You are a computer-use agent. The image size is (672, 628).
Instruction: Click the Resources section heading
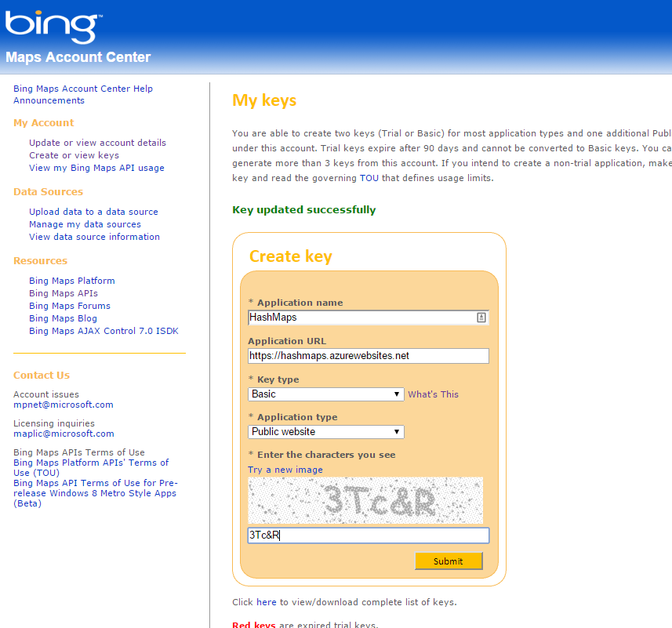click(40, 261)
